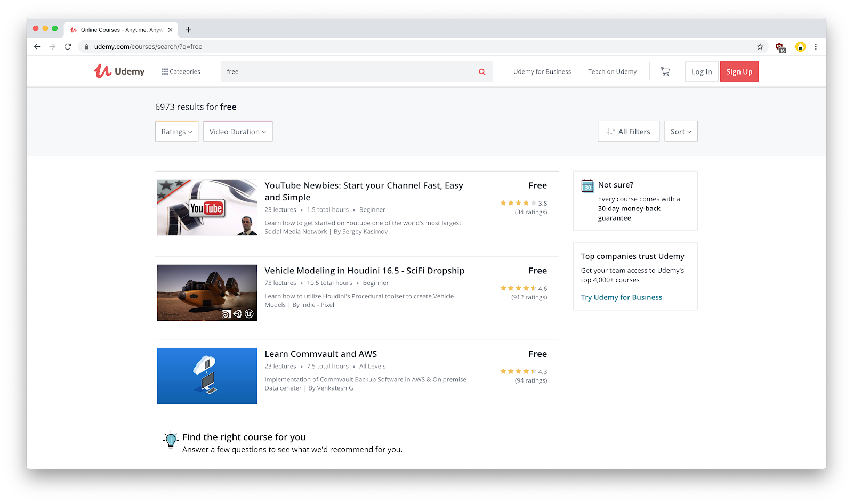Click the 4.6 star rating
This screenshot has height=504, width=853.
524,288
